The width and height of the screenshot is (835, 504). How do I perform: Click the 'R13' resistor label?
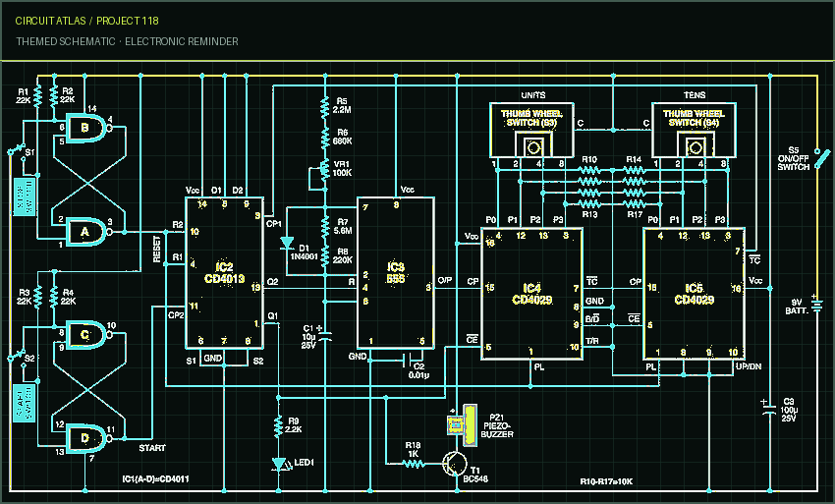589,214
